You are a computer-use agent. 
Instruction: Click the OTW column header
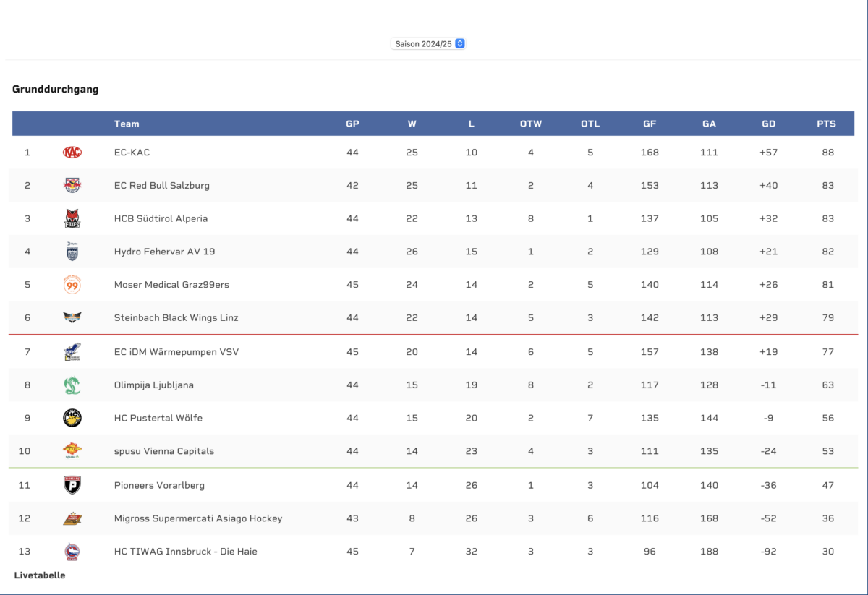pyautogui.click(x=531, y=124)
